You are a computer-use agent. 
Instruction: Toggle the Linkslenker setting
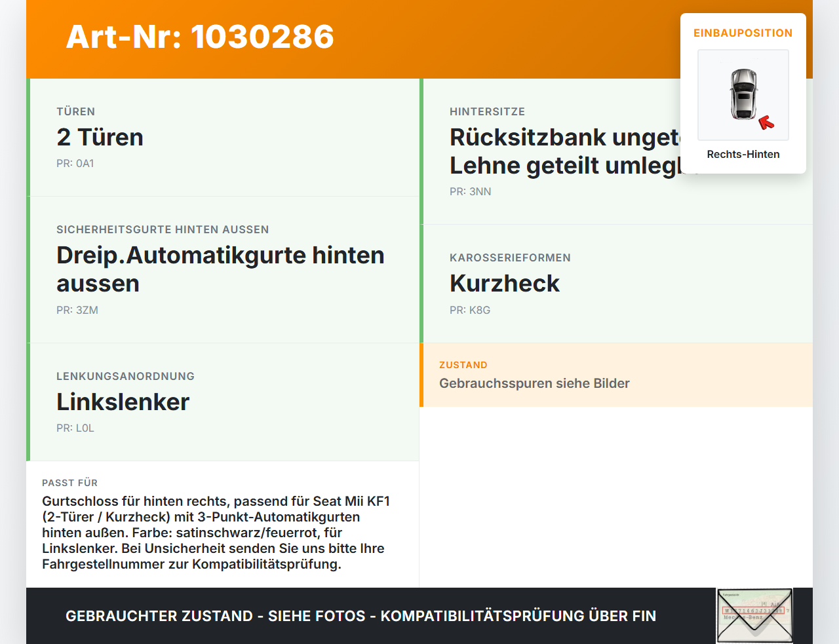123,402
